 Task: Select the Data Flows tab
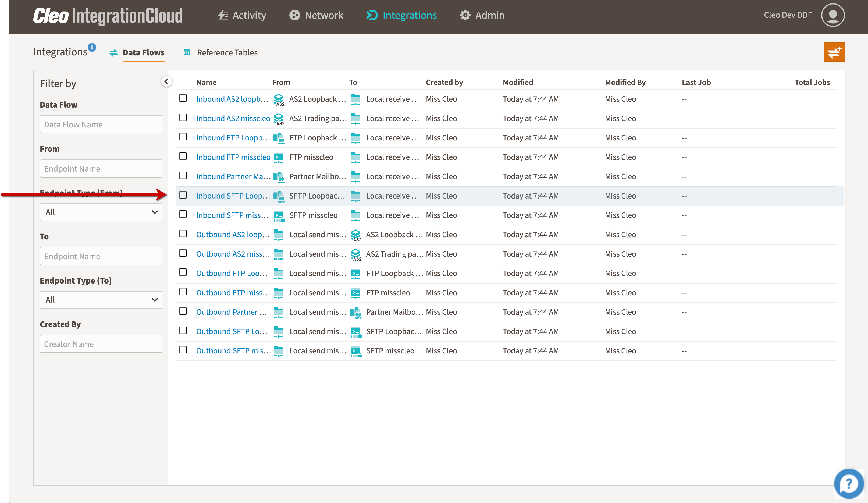[143, 52]
